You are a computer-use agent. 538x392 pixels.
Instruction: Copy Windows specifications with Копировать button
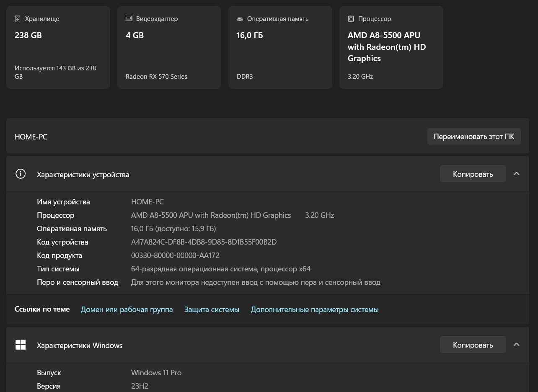pos(473,345)
